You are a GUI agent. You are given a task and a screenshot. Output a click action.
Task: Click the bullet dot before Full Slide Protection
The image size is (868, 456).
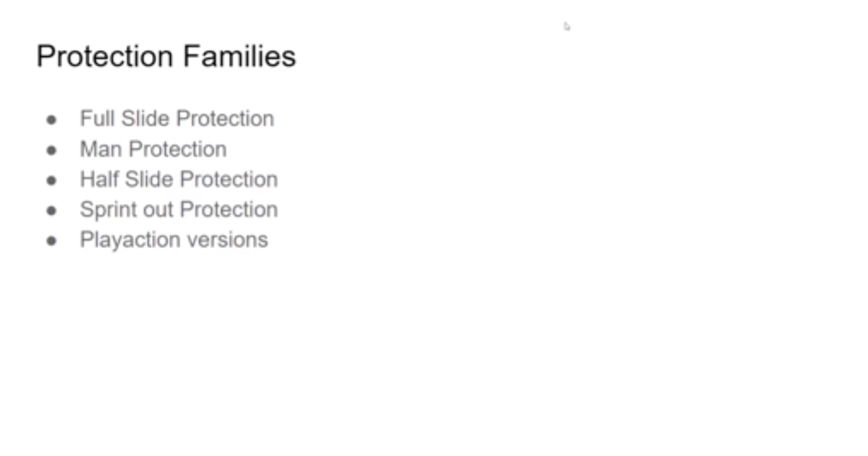click(x=51, y=119)
